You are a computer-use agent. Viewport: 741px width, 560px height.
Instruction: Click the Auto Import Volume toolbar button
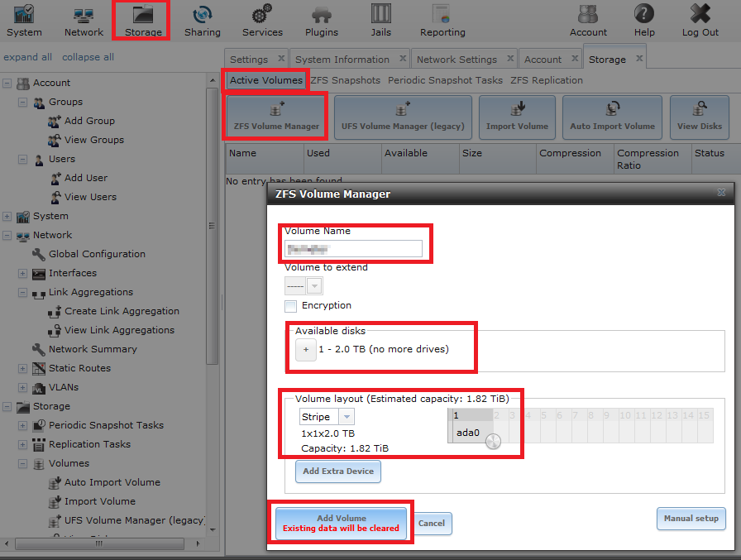[613, 117]
